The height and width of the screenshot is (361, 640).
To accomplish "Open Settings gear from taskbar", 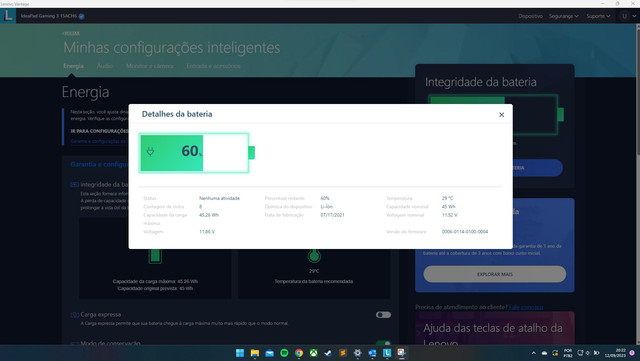I will [x=358, y=353].
